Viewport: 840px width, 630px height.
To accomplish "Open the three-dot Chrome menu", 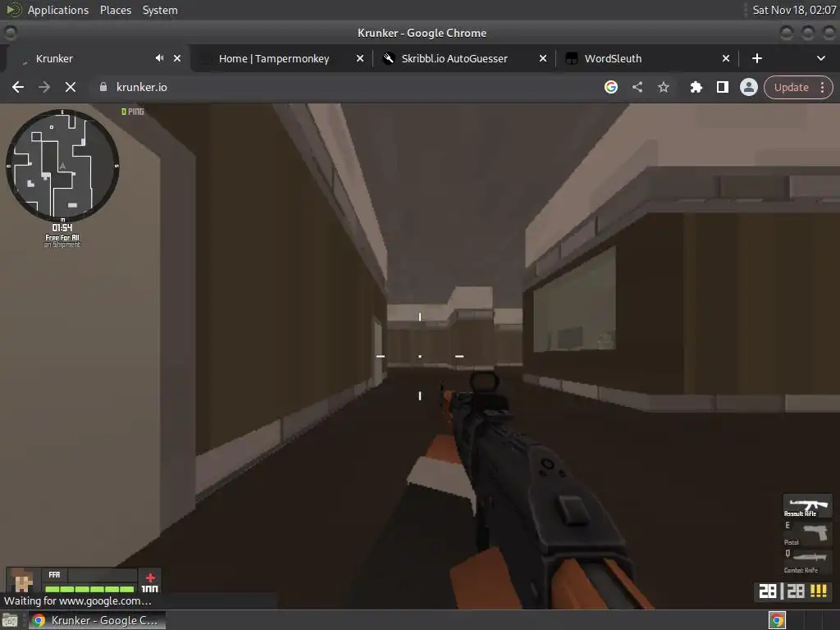I will [822, 87].
